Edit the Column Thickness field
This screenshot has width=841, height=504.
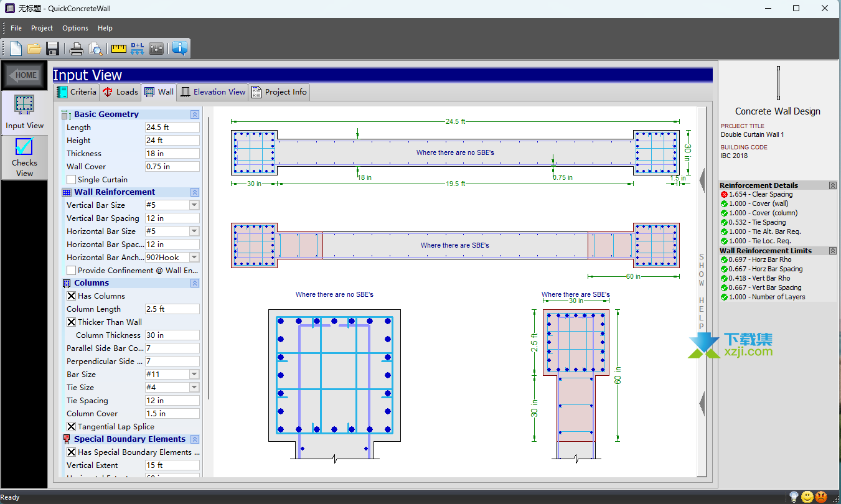click(x=172, y=335)
